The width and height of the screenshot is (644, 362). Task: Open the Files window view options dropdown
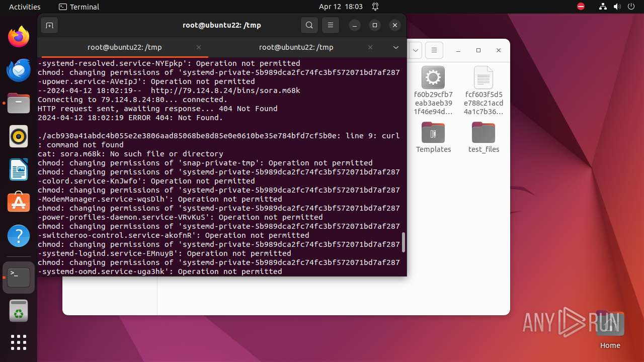[416, 50]
